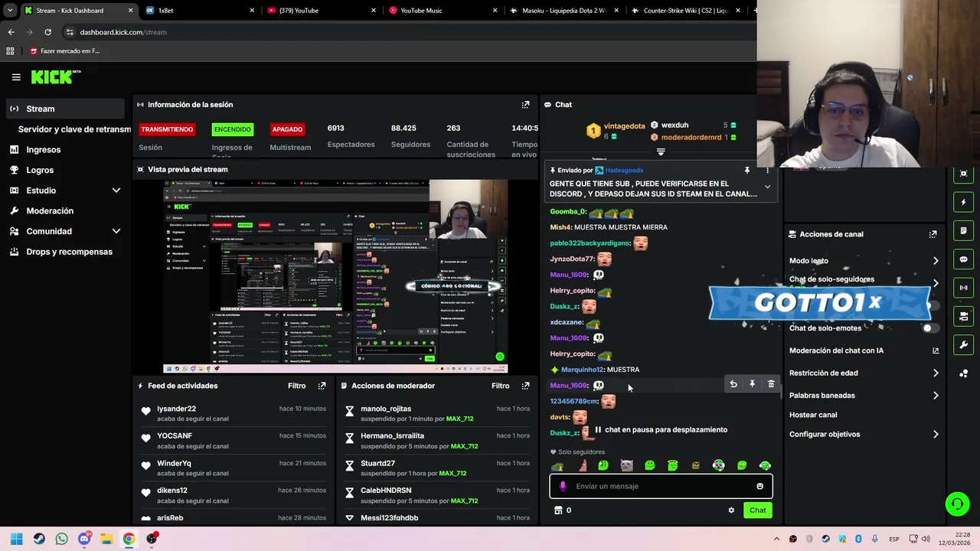The image size is (980, 551).
Task: Open the hamburger menu beside Kick logo
Action: pyautogui.click(x=16, y=77)
